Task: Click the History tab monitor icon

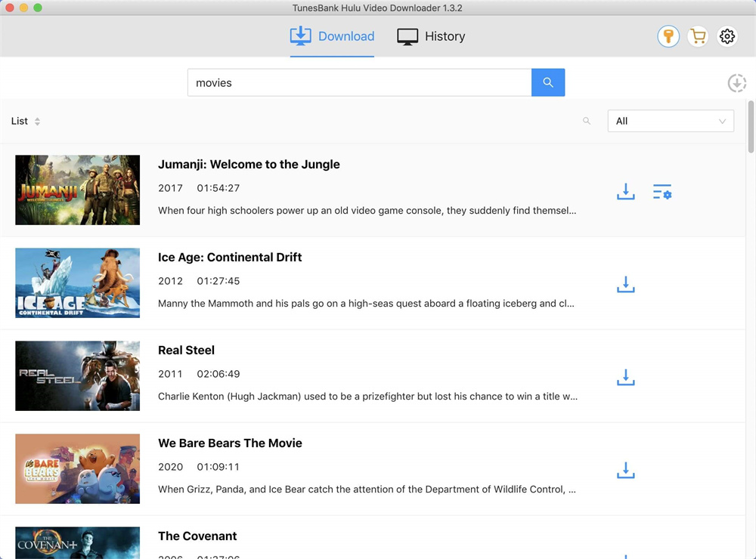Action: tap(407, 36)
